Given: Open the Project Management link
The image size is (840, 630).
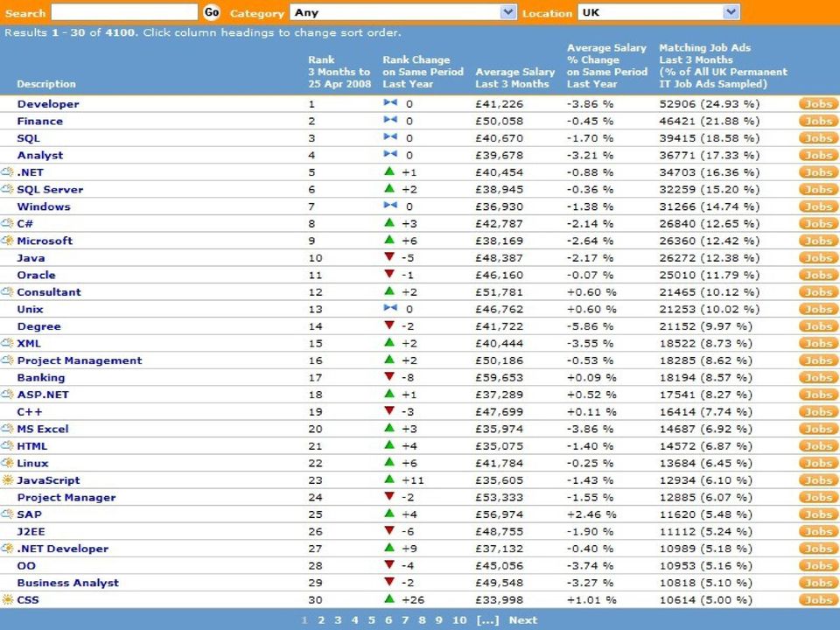Looking at the screenshot, I should 80,360.
